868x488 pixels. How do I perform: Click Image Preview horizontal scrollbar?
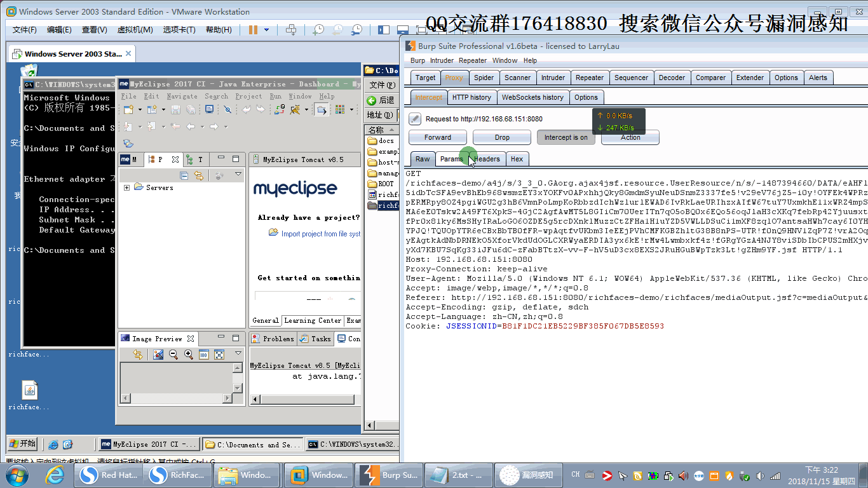(176, 398)
